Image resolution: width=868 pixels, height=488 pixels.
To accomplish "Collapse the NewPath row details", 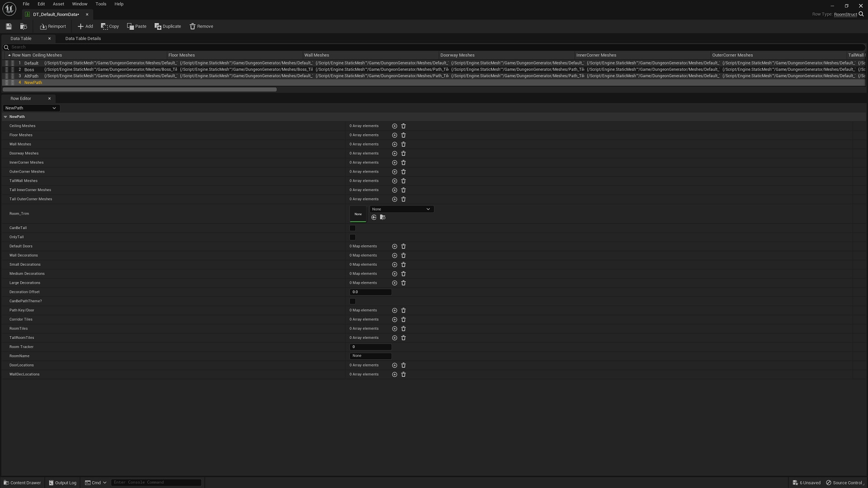I will tap(5, 117).
